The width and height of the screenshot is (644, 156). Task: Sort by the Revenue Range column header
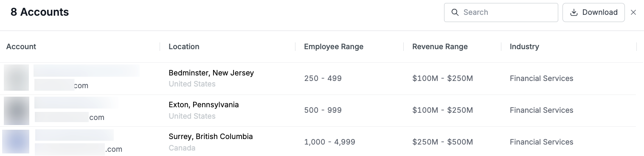click(x=440, y=47)
